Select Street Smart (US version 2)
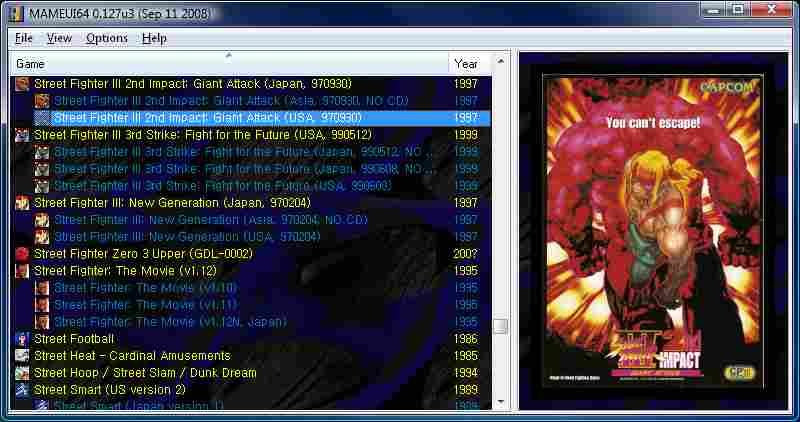This screenshot has height=422, width=800. coord(110,390)
